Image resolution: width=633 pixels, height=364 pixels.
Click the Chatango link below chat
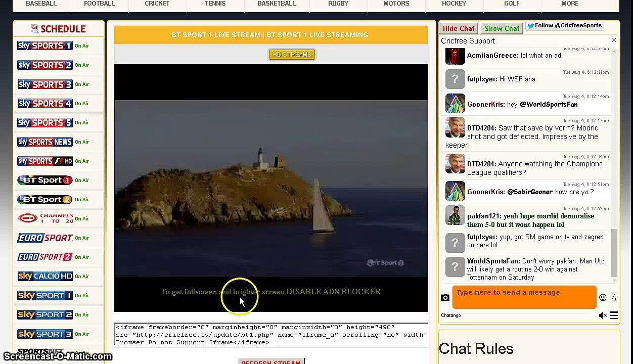(451, 315)
